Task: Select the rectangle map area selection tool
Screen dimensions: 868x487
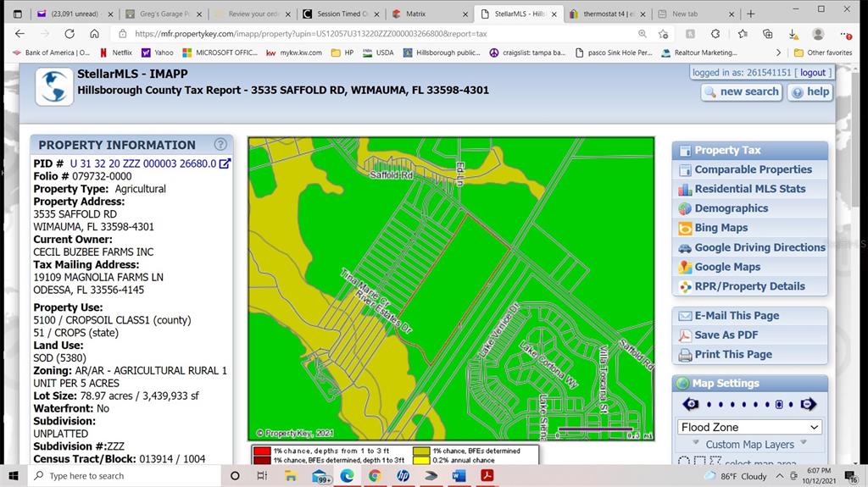Action: click(x=700, y=462)
